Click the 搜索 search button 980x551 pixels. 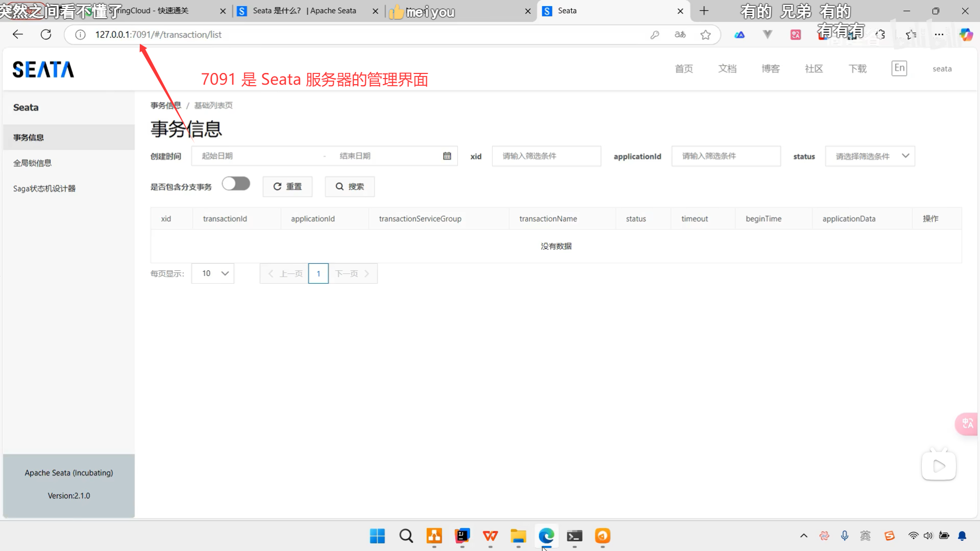coord(350,187)
